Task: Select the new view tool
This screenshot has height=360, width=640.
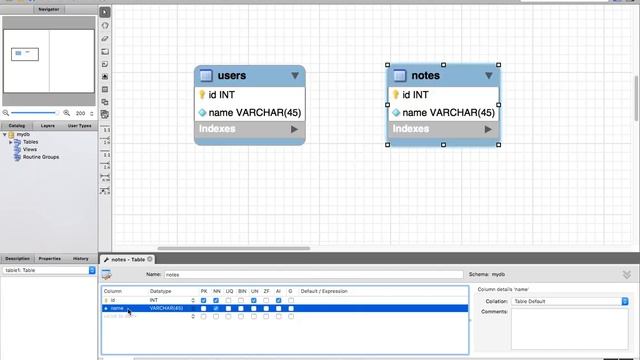Action: [x=105, y=102]
